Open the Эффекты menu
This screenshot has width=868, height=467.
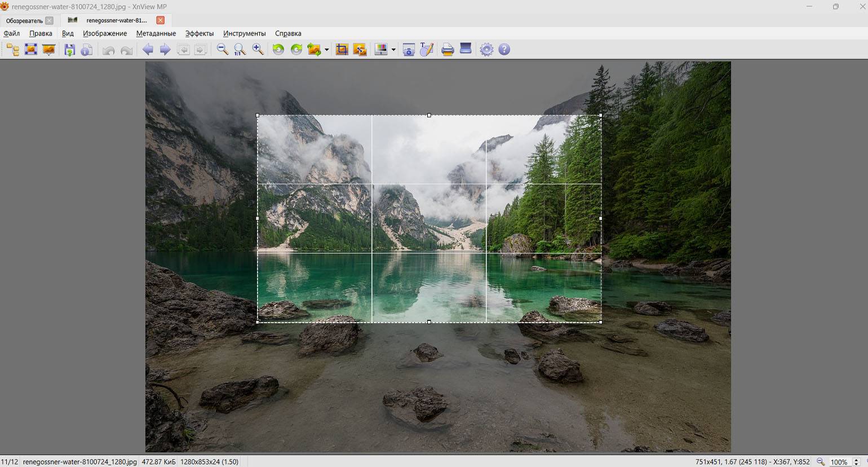[200, 33]
